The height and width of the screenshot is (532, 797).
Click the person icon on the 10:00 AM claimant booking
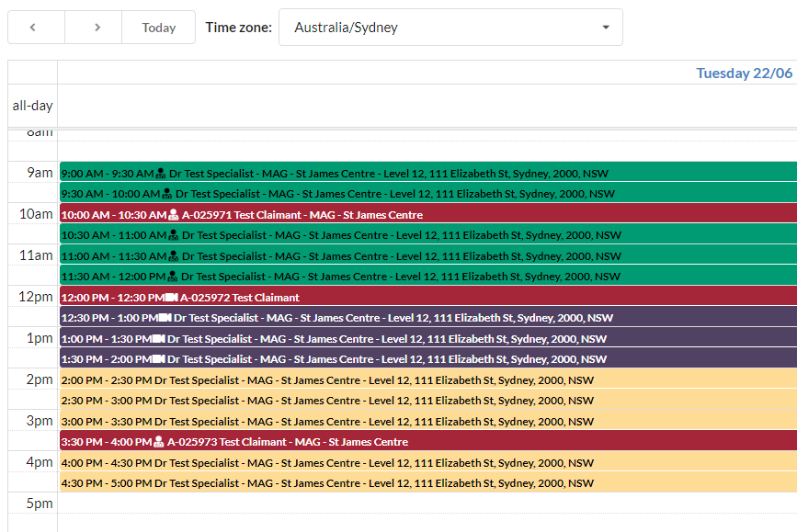(x=175, y=215)
